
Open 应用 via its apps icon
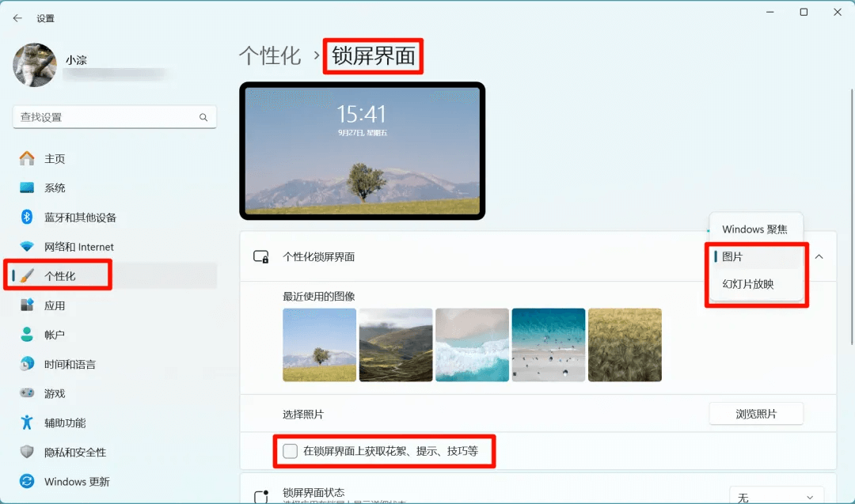27,305
